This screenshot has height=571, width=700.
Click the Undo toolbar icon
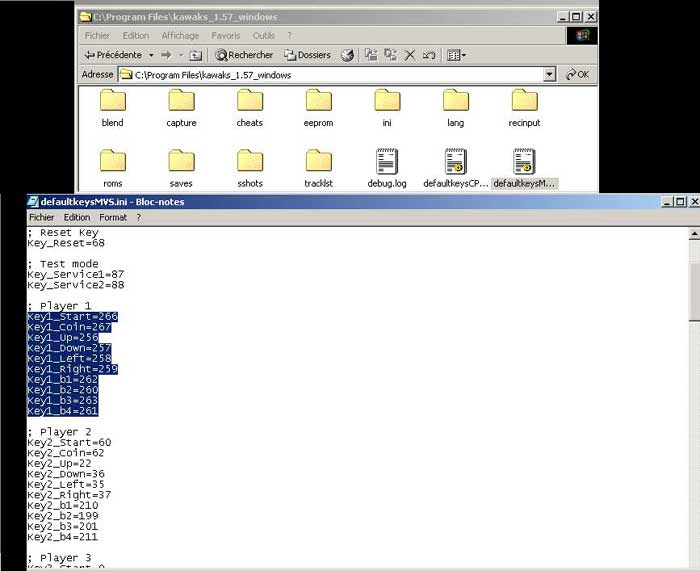click(428, 55)
